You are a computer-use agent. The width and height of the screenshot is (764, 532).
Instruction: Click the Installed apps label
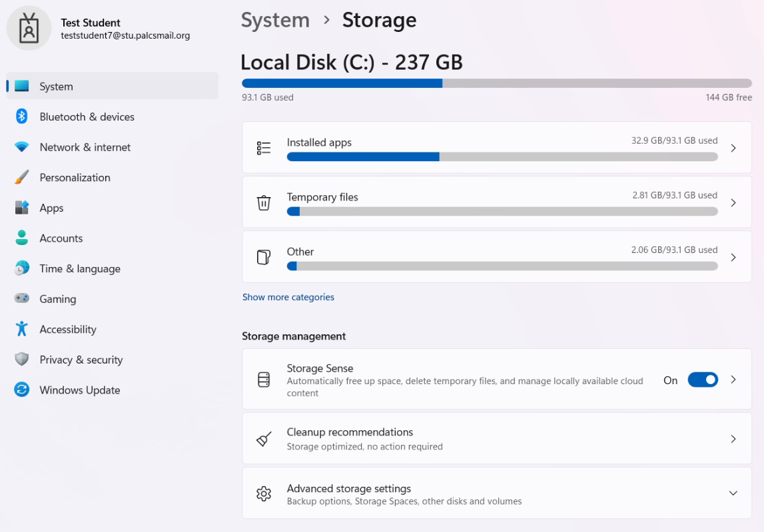[x=318, y=142]
